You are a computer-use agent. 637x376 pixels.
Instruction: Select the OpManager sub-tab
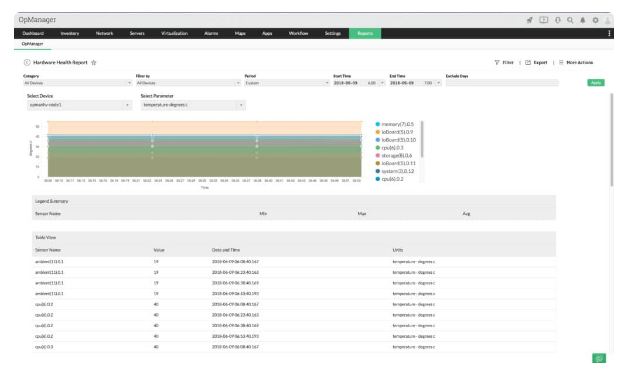[x=32, y=44]
